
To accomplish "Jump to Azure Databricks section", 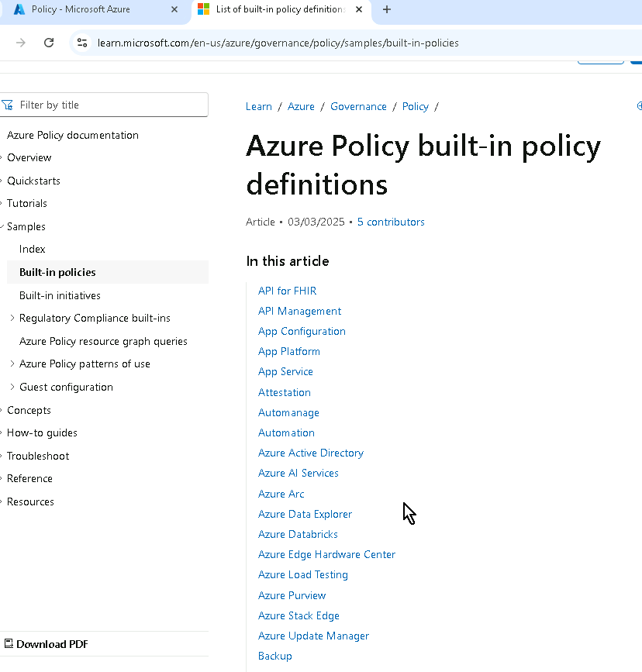I will (298, 535).
